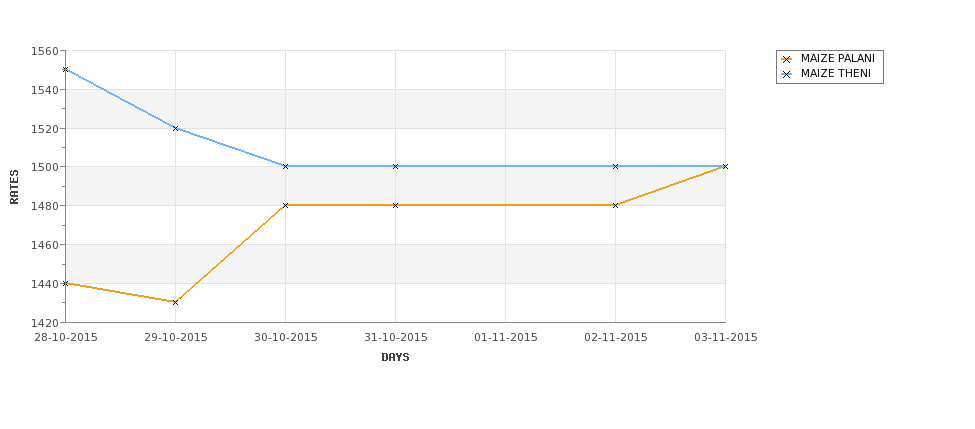Click the 28-10-2015 x-axis date label

(x=66, y=338)
